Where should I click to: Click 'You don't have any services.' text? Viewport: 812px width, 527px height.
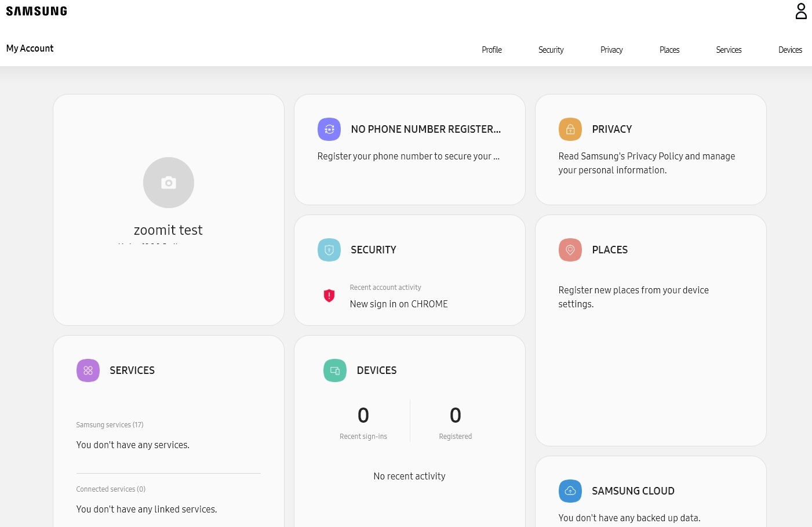click(x=133, y=445)
